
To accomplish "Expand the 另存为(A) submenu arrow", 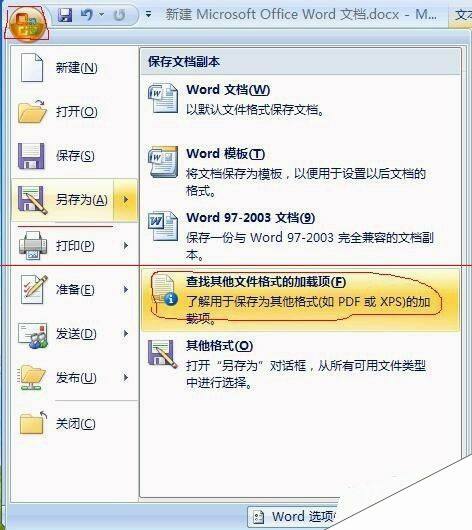I will coord(125,199).
